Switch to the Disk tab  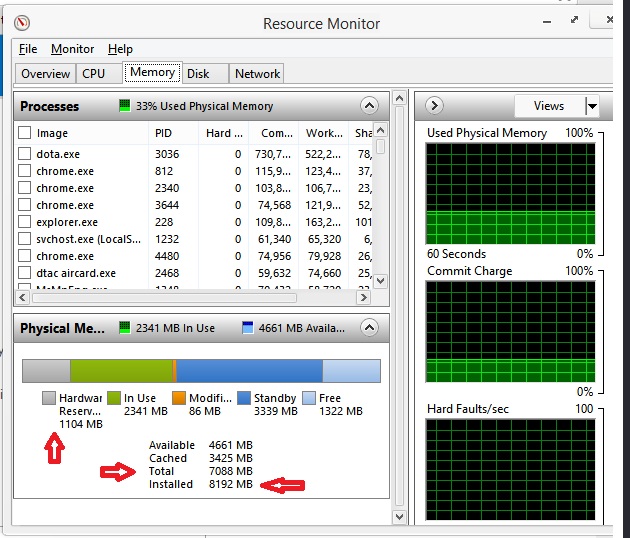[205, 74]
